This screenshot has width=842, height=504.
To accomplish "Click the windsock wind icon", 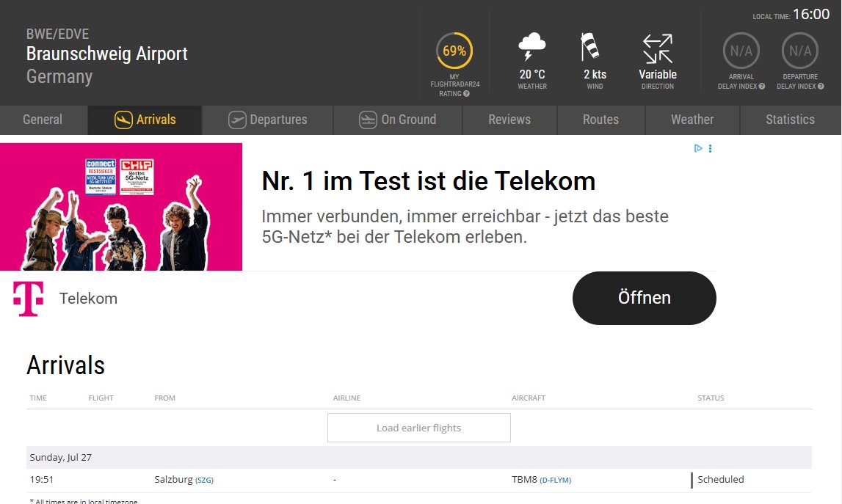I will (x=590, y=47).
